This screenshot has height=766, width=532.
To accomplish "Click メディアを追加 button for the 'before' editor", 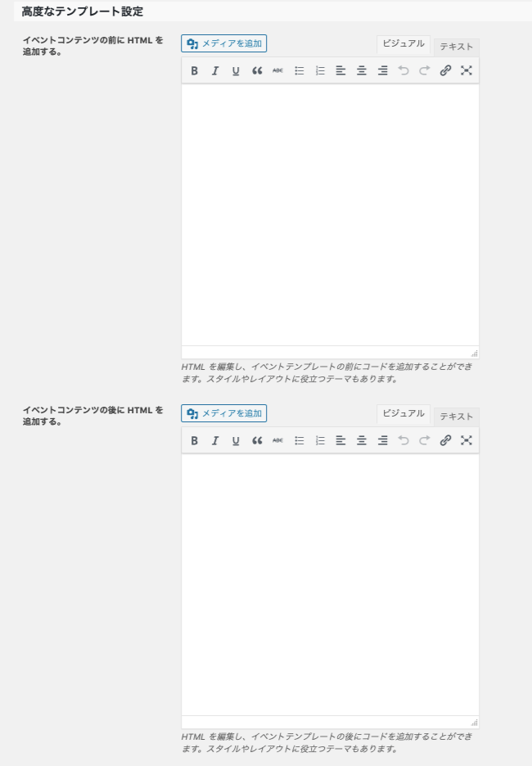I will click(223, 43).
